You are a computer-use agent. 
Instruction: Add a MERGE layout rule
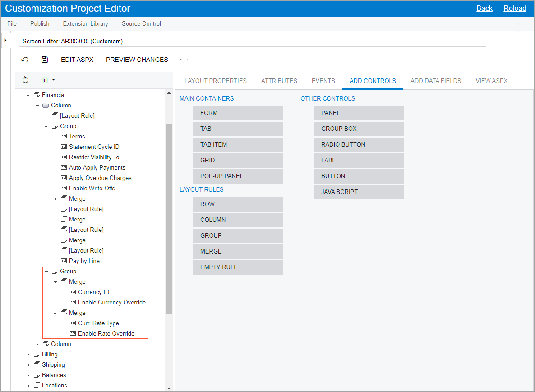(x=238, y=251)
